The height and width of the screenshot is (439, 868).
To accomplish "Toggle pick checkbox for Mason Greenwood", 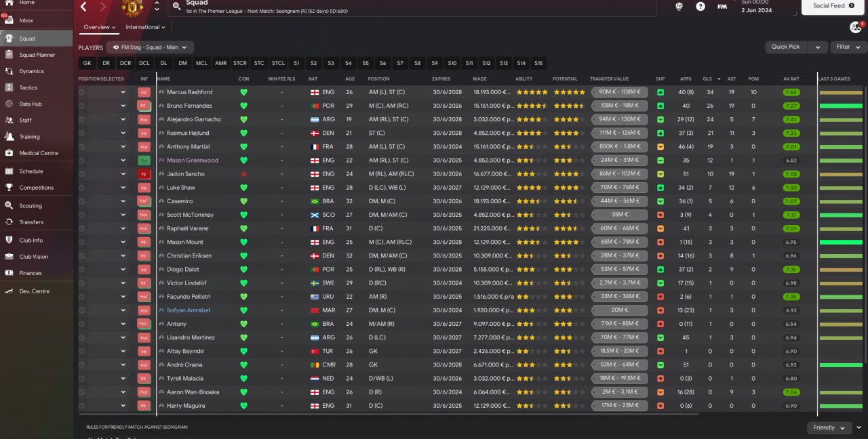I will click(82, 161).
